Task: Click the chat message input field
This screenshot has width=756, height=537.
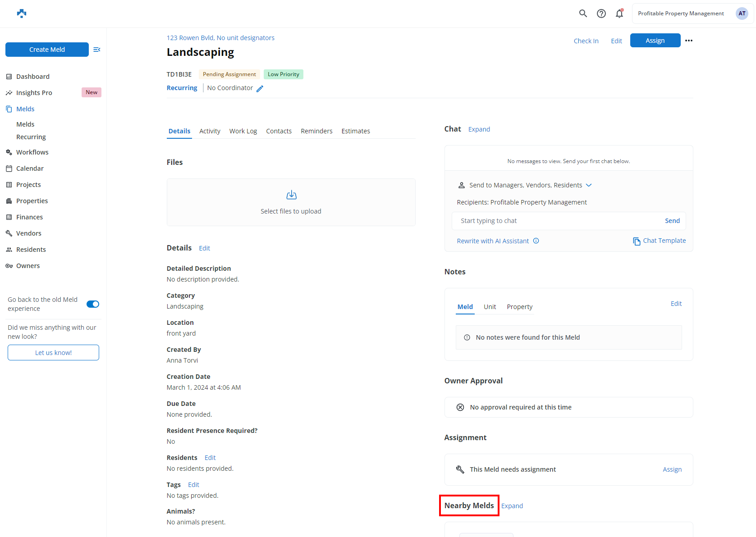Action: pos(557,221)
